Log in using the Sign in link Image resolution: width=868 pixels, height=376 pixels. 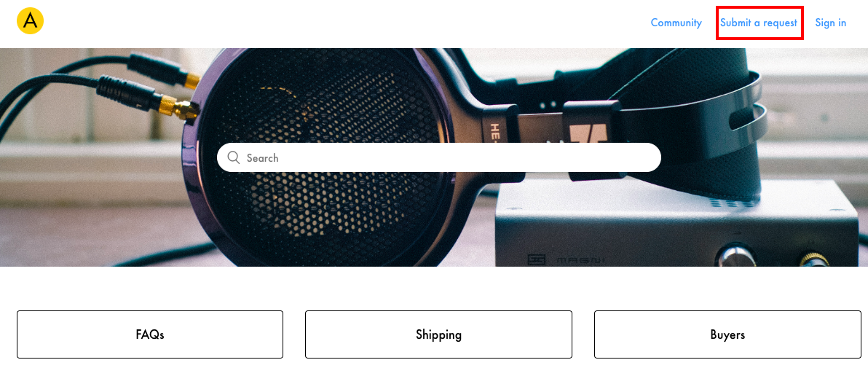(830, 23)
